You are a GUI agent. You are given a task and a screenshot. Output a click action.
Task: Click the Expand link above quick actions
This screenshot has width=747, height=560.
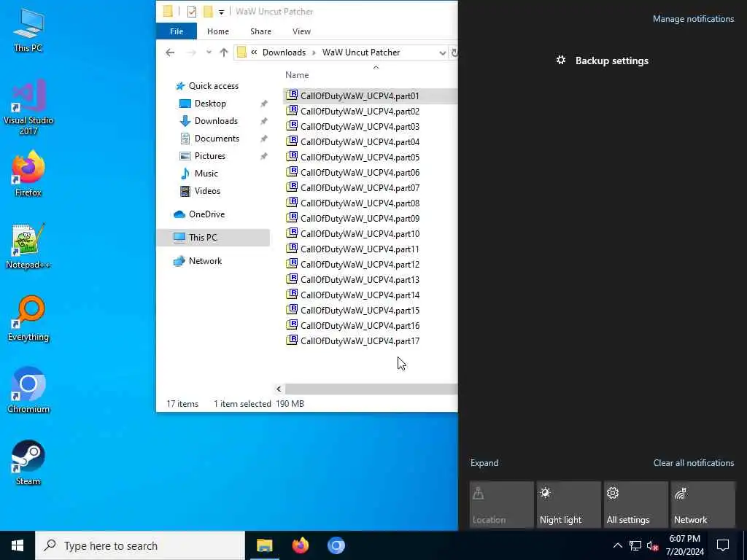pos(484,463)
